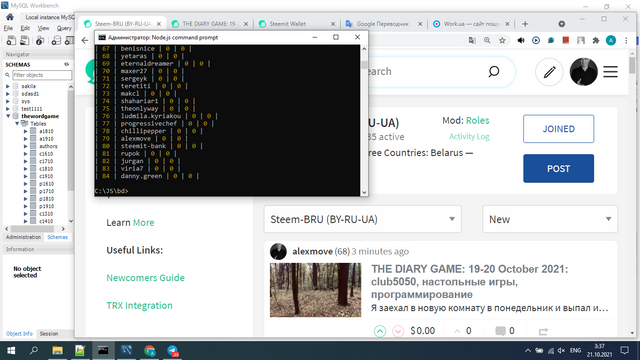Open Telegram from the Windows taskbar
640x360 pixels.
click(173, 351)
